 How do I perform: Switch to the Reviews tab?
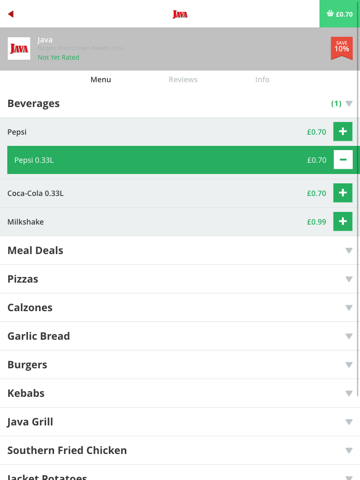[183, 80]
